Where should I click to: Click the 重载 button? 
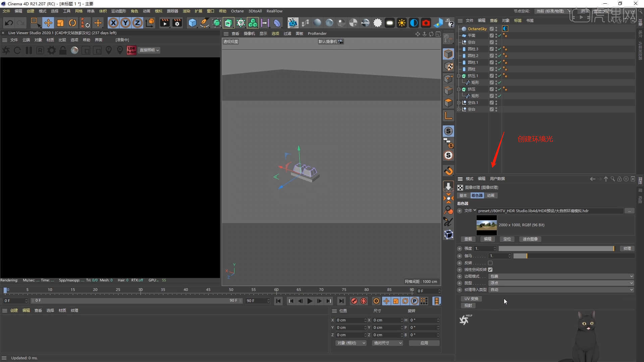click(468, 239)
